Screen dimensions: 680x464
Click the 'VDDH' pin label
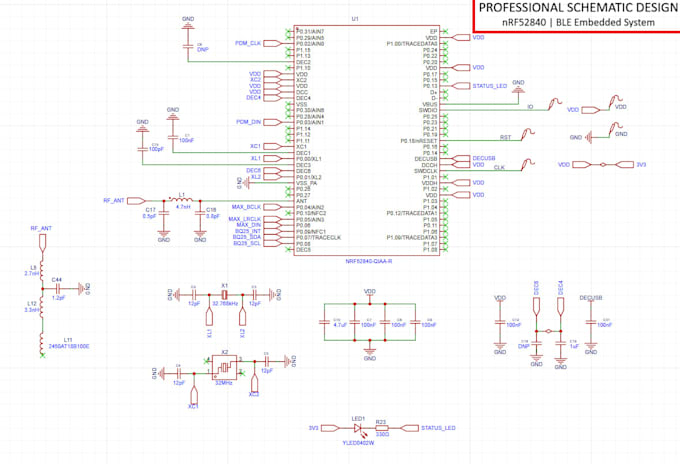coord(430,183)
